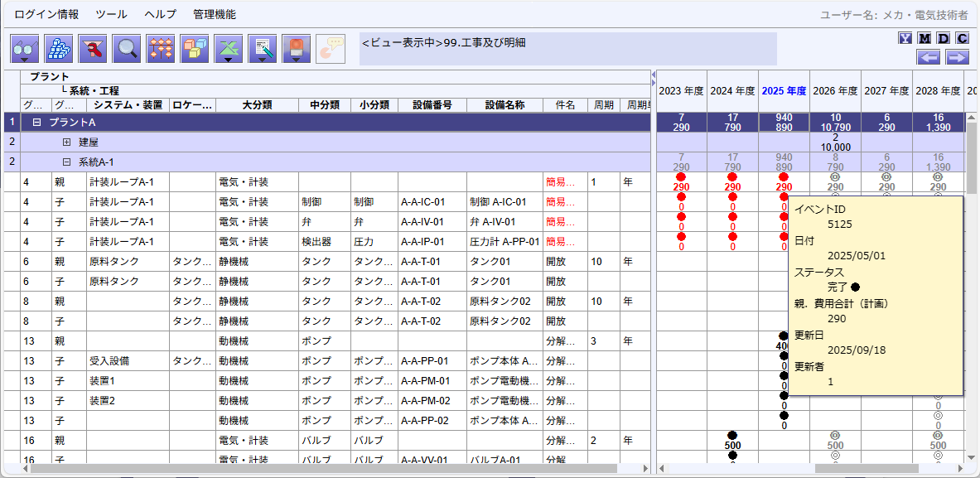Switch timeline to monthly M view
This screenshot has height=478, width=980.
(x=924, y=38)
